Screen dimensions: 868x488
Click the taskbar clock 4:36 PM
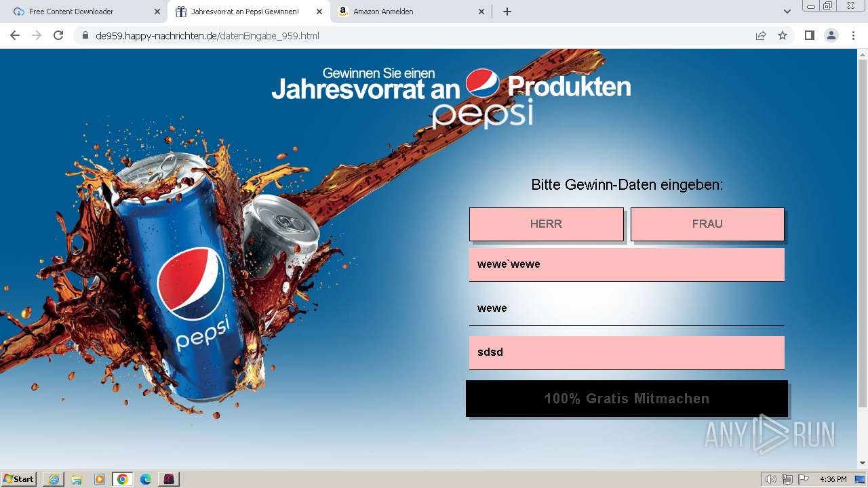833,479
